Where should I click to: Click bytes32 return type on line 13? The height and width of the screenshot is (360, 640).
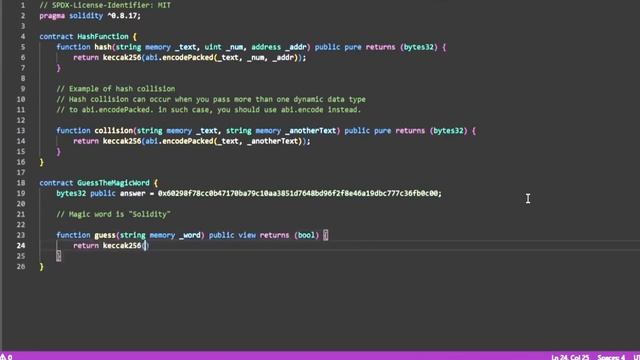pos(448,131)
